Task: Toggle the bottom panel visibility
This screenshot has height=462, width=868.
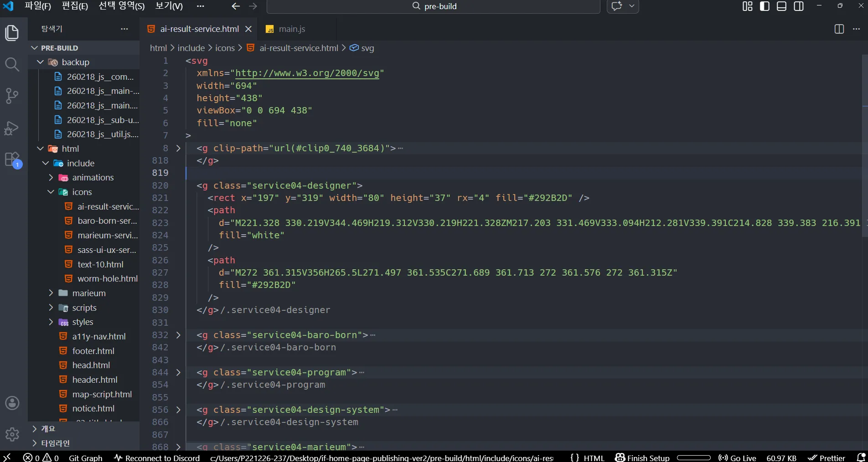Action: point(782,6)
